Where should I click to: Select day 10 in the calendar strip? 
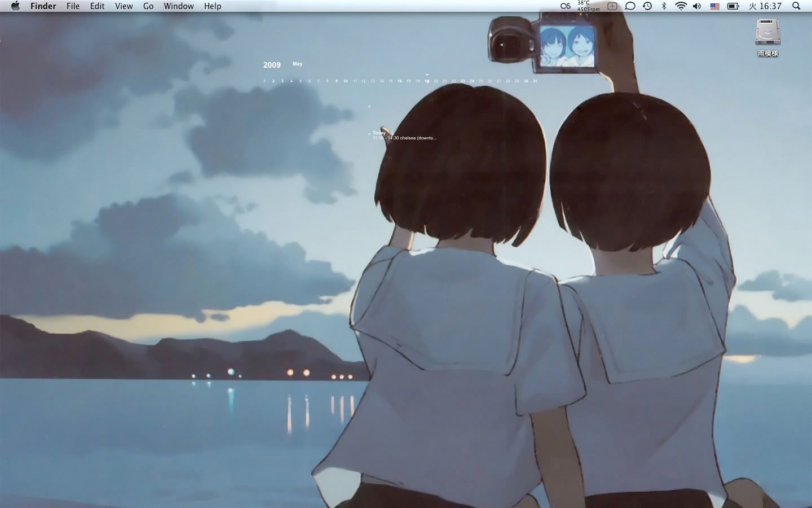[x=346, y=81]
